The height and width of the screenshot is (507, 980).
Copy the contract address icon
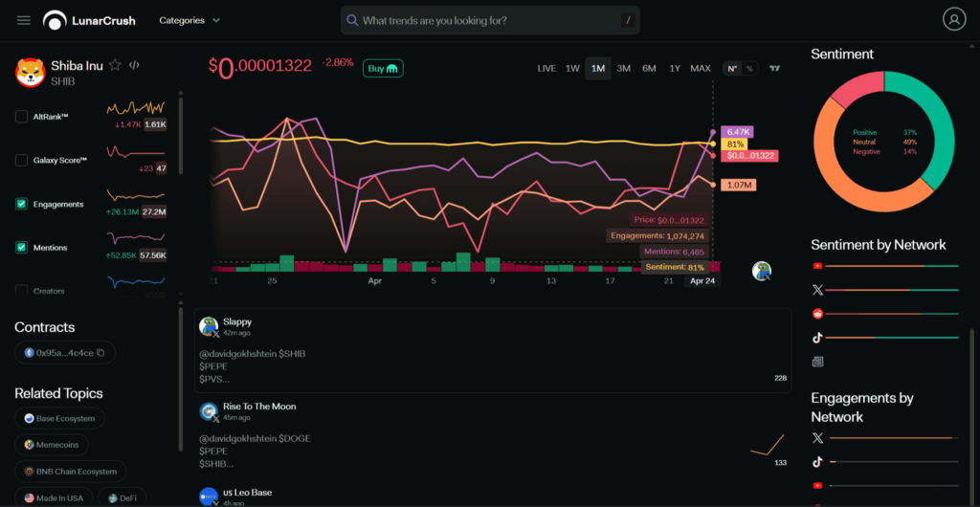[x=101, y=353]
